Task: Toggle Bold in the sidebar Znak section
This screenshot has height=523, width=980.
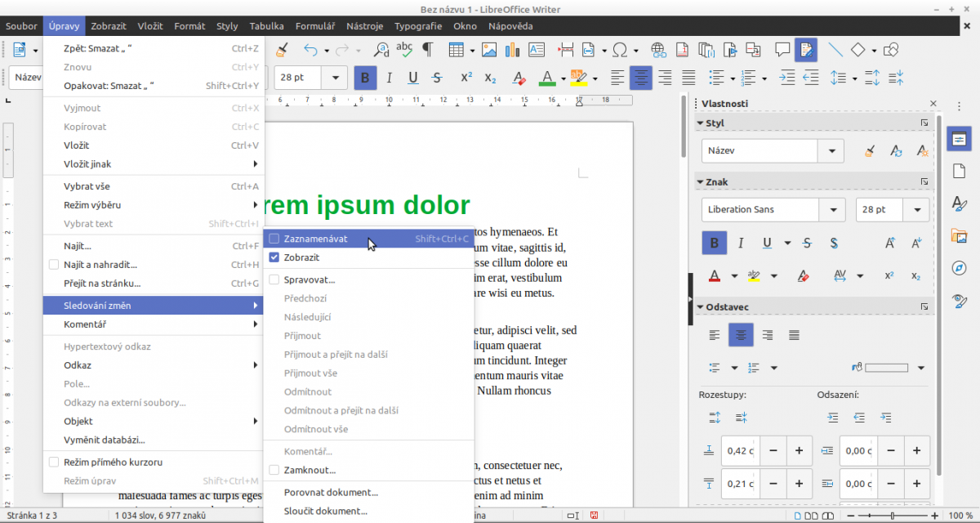Action: 715,243
